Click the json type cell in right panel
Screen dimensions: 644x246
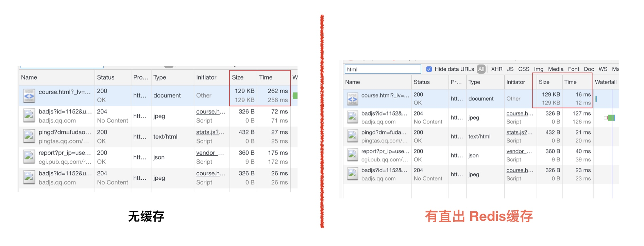pyautogui.click(x=474, y=155)
